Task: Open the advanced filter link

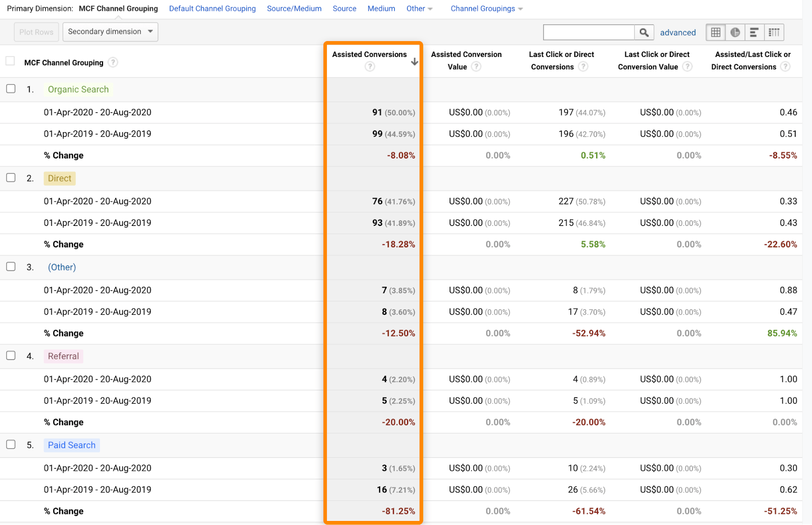Action: (x=678, y=32)
